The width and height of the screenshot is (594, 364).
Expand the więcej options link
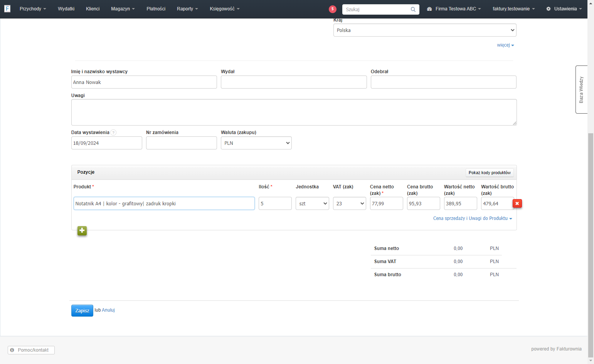pyautogui.click(x=505, y=45)
